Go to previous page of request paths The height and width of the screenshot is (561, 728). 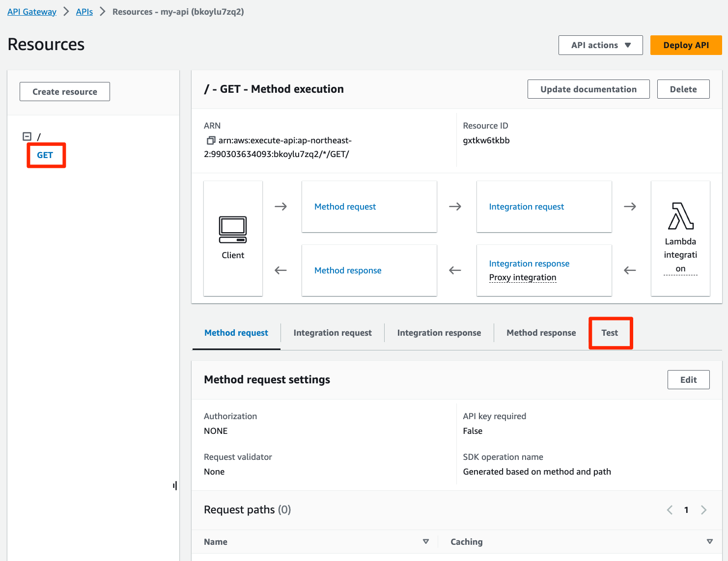[670, 510]
